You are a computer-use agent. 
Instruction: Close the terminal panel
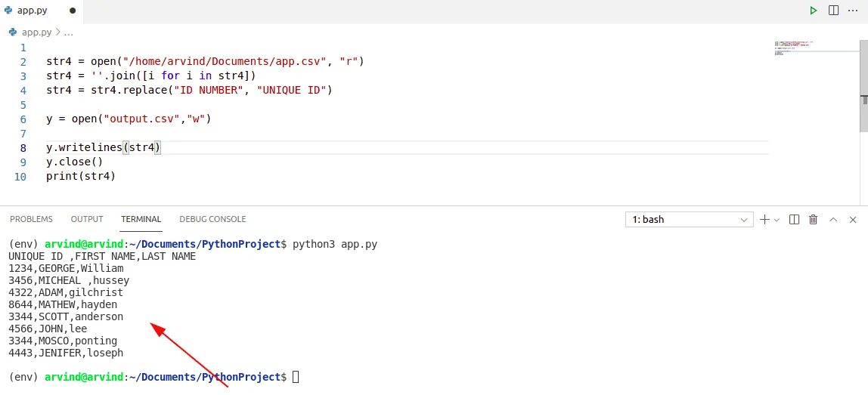pos(853,219)
